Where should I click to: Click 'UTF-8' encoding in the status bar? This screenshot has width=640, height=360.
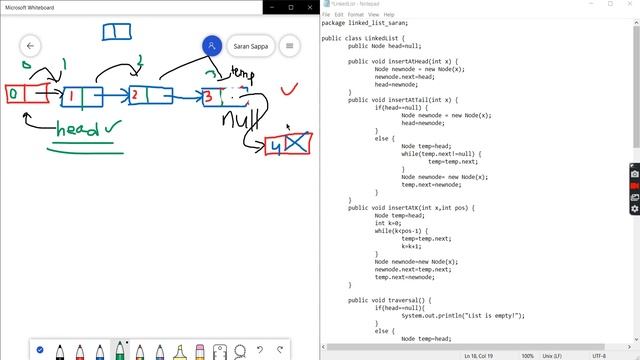tap(599, 356)
